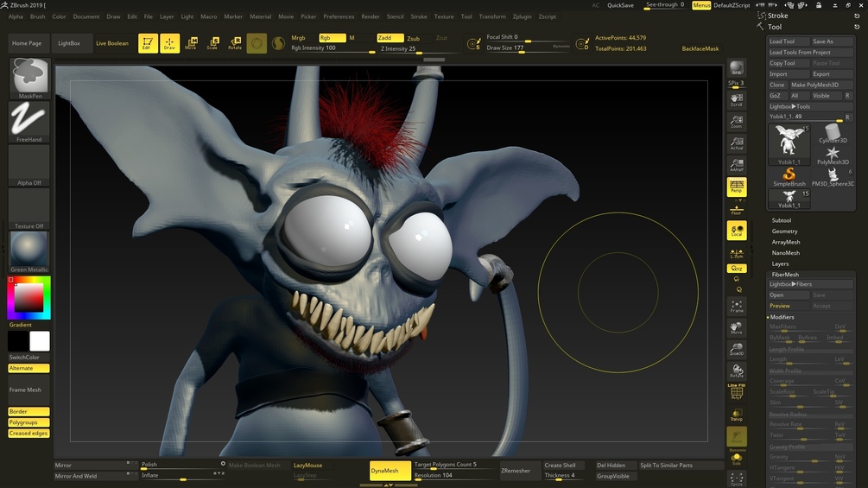Toggle Line Fill PolyF display

(x=737, y=392)
